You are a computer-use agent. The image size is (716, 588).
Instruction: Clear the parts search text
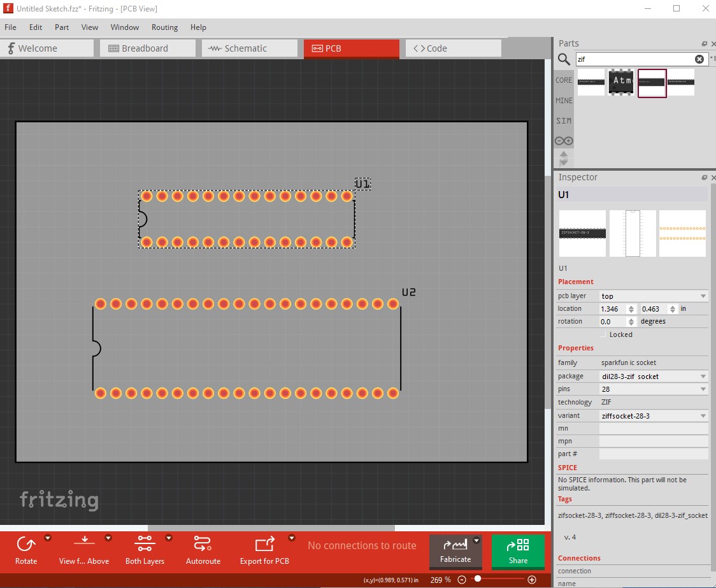pos(699,59)
